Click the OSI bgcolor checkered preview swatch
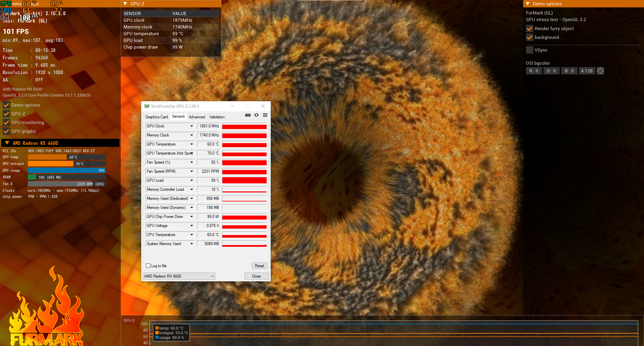Image resolution: width=644 pixels, height=346 pixels. pyautogui.click(x=600, y=71)
